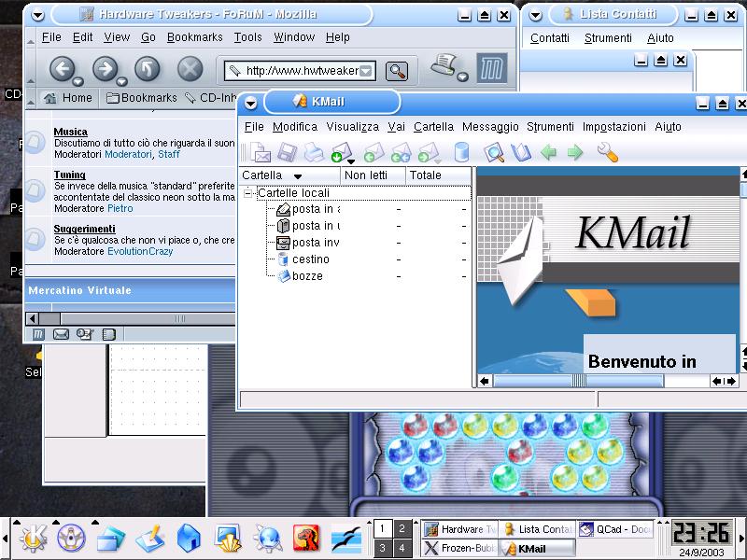Click the 23:26 clock in the panel

[x=701, y=533]
